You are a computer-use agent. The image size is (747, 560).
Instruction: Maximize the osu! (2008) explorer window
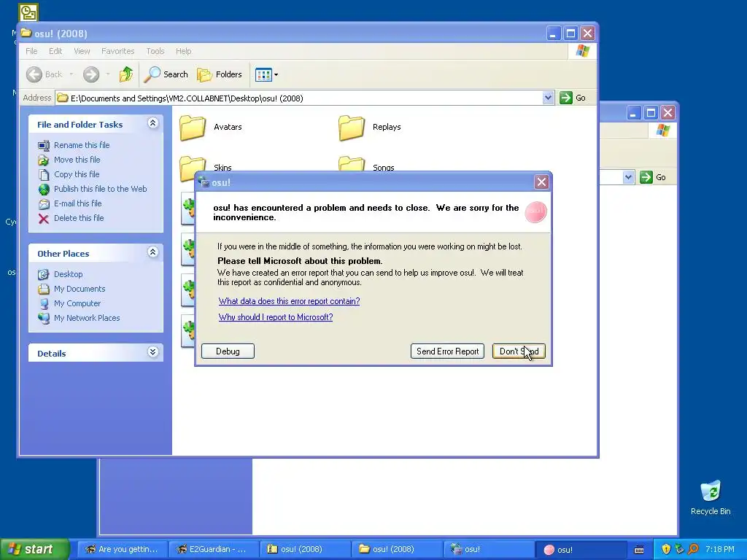[x=570, y=34]
